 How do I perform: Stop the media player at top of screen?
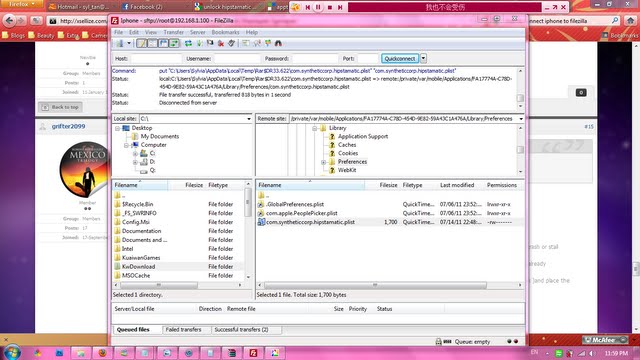[x=330, y=7]
